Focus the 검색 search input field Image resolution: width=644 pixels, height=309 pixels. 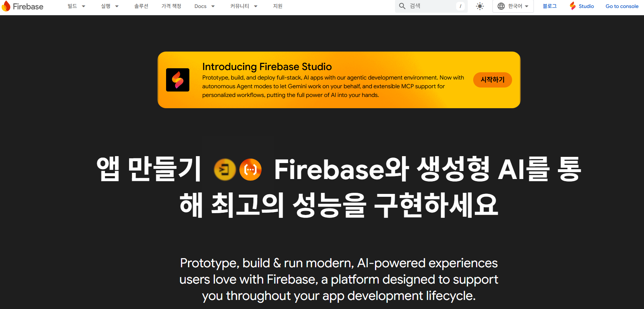(x=431, y=6)
